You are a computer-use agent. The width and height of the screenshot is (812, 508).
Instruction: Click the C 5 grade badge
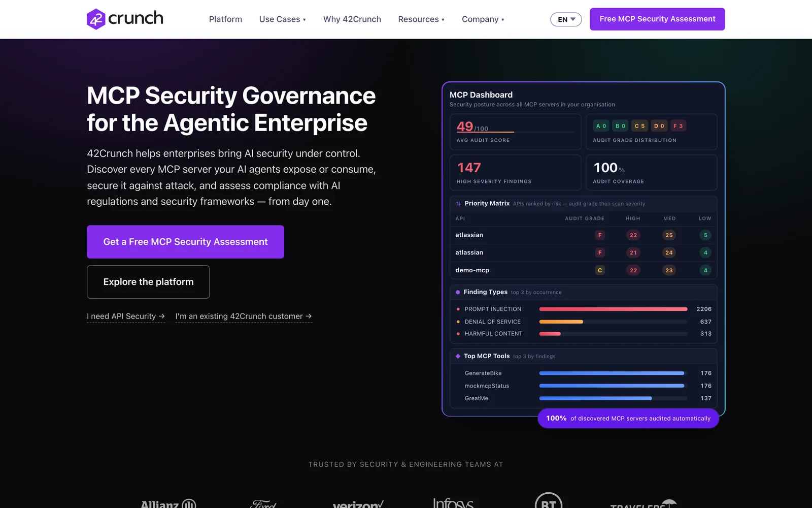[640, 126]
